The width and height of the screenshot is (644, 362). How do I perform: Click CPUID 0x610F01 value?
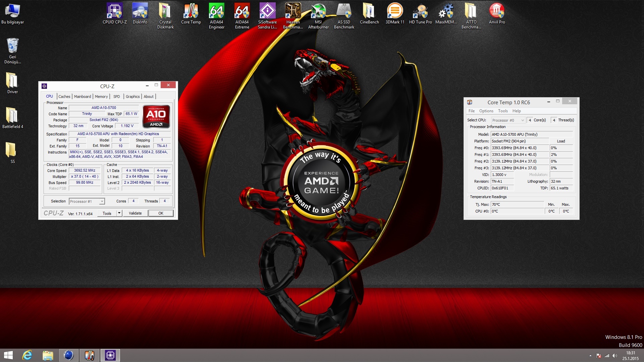pos(502,188)
